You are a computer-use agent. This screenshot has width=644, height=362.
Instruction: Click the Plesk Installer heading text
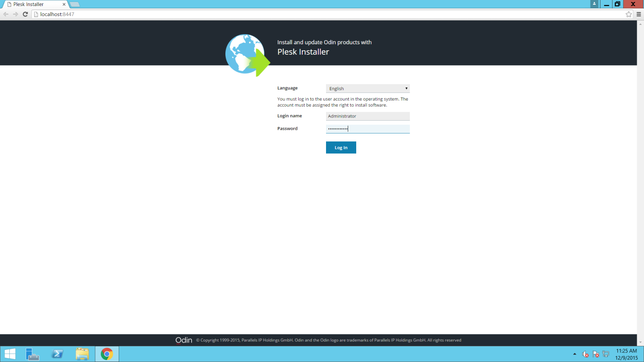[x=303, y=52]
